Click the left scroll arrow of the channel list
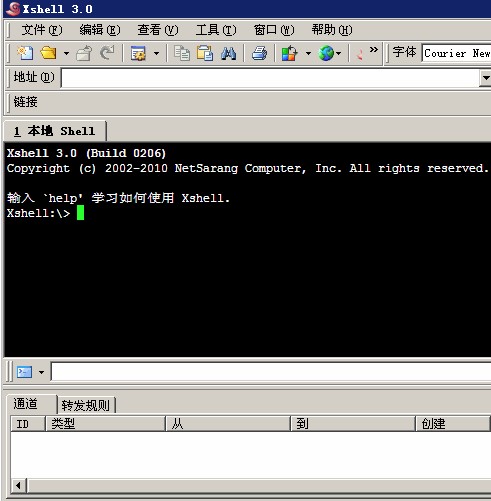 (x=19, y=485)
